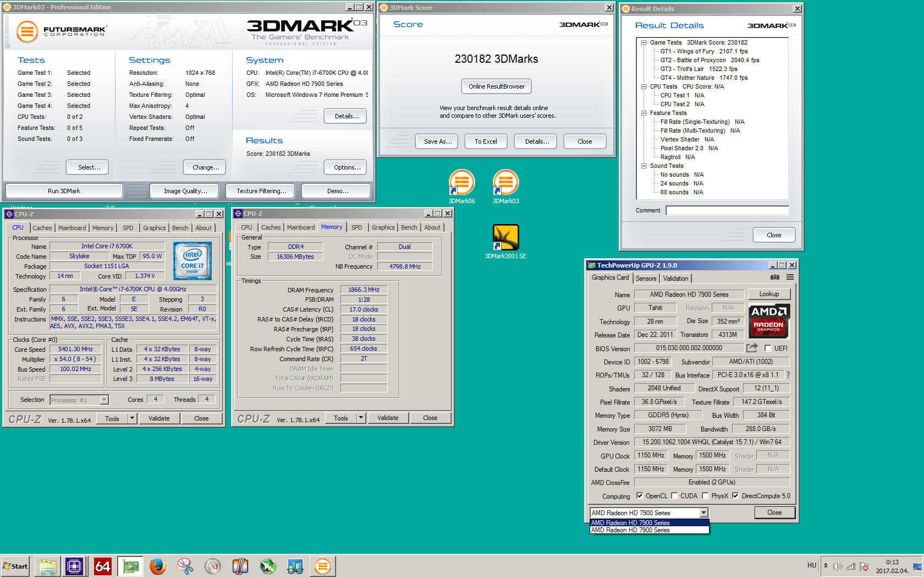Click Lookup button in GPU-Z

click(x=769, y=294)
